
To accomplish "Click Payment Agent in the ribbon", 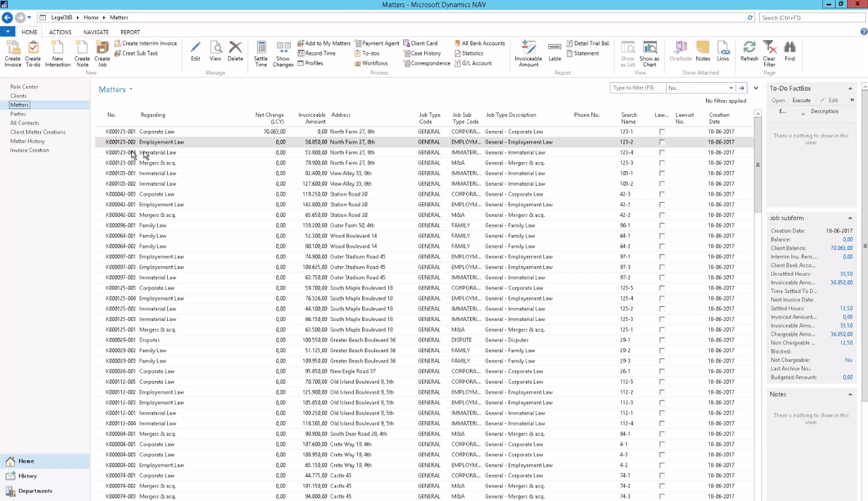I will [377, 43].
